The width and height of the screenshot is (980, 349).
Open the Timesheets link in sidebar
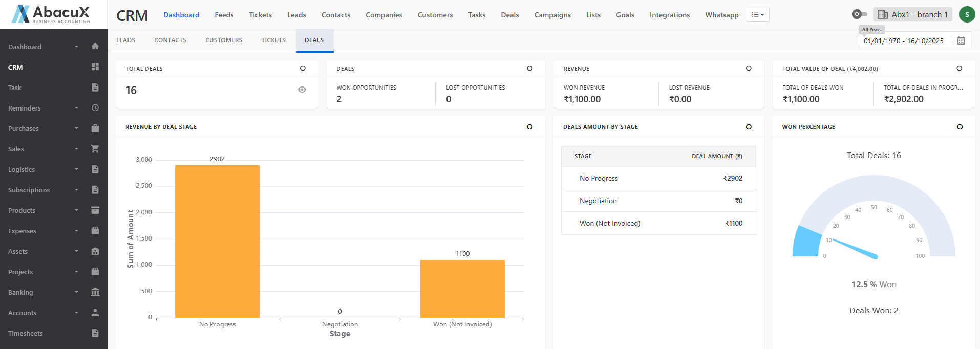pyautogui.click(x=26, y=333)
